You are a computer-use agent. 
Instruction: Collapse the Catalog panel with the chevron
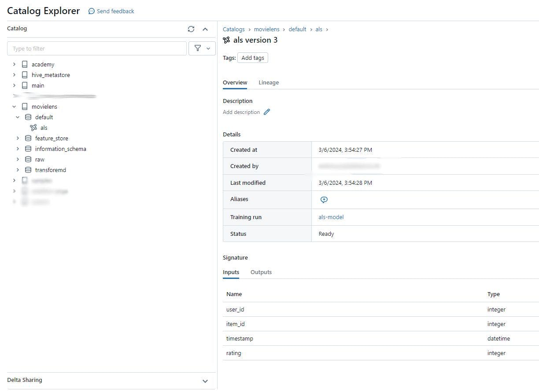[205, 29]
